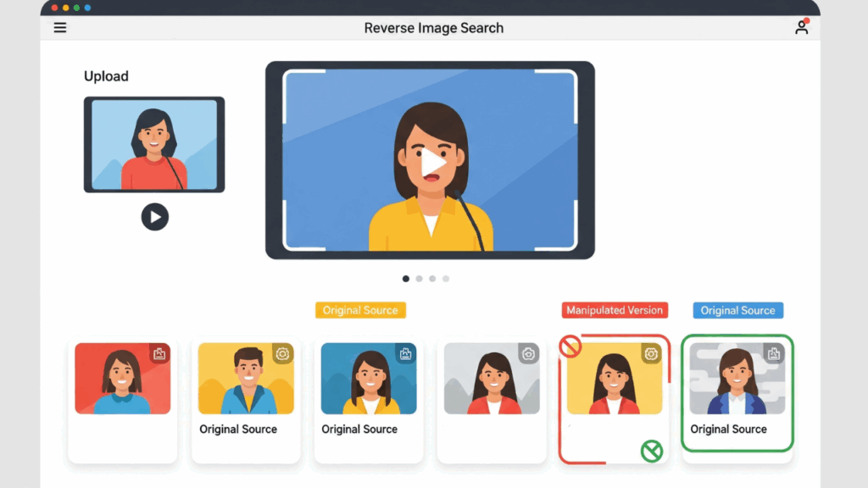Screen dimensions: 868x488
Task: Click the camera icon on the Manipulated Version card
Action: coord(651,353)
